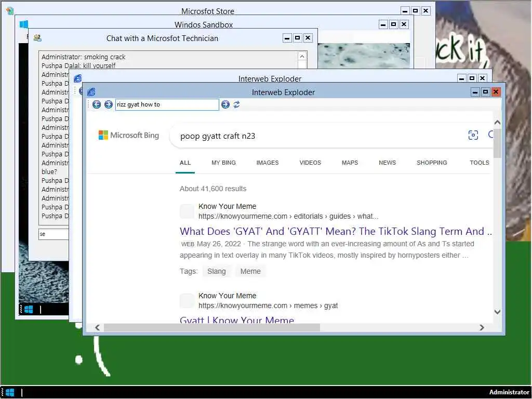
Task: Minimize the front Interweb Exploder window
Action: (x=475, y=92)
